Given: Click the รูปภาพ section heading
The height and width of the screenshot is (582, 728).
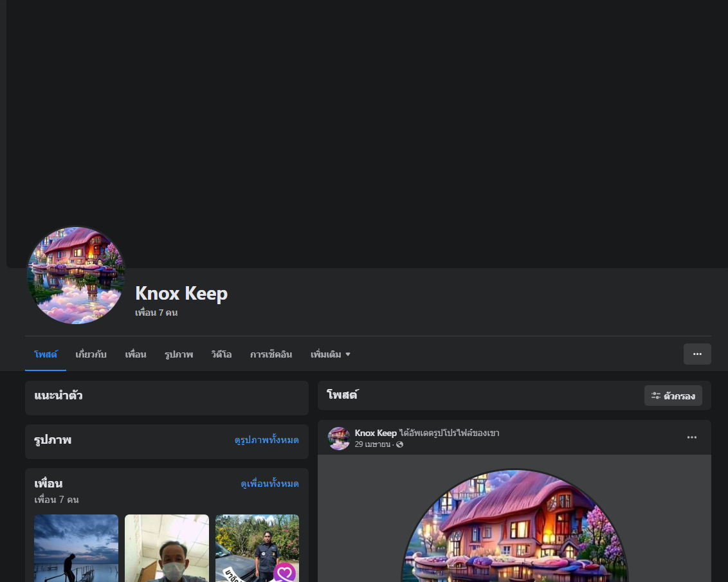Looking at the screenshot, I should pyautogui.click(x=53, y=440).
